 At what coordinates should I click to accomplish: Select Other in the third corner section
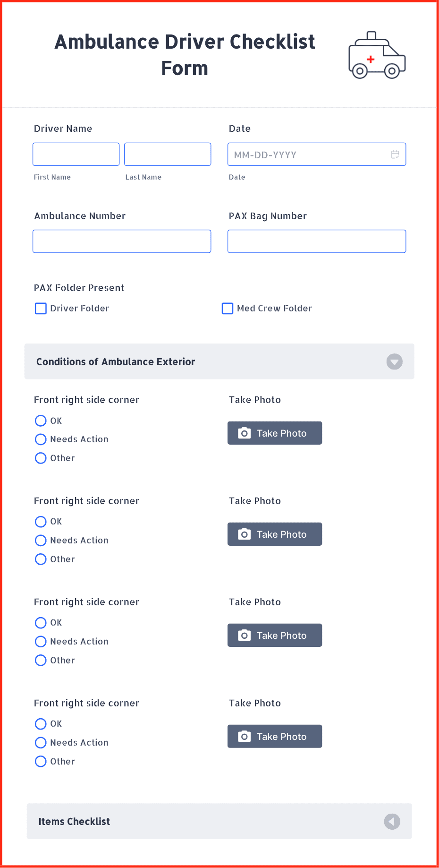point(41,660)
